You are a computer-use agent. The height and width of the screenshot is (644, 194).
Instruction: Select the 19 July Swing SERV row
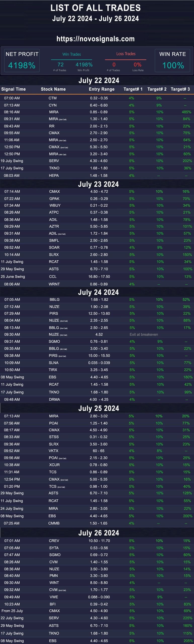[97, 161]
